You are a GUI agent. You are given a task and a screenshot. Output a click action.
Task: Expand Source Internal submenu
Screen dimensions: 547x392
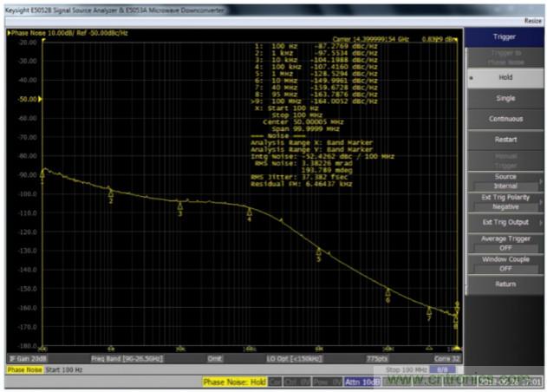coord(505,180)
